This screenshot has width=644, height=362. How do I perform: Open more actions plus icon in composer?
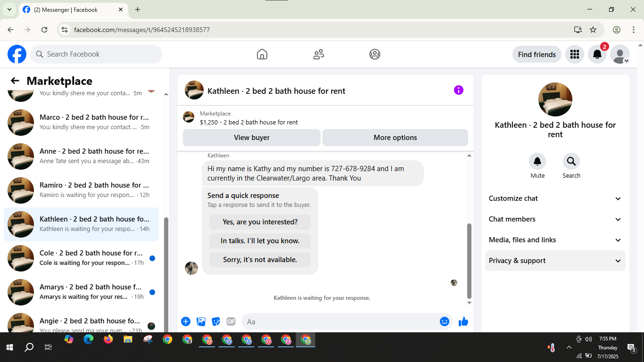pos(186,321)
